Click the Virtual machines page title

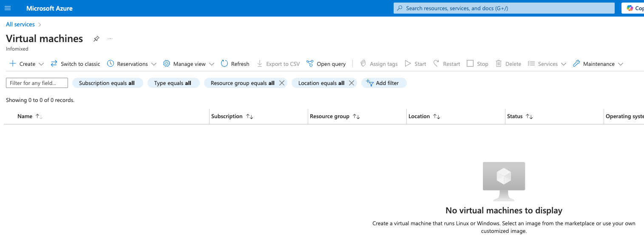pos(45,38)
